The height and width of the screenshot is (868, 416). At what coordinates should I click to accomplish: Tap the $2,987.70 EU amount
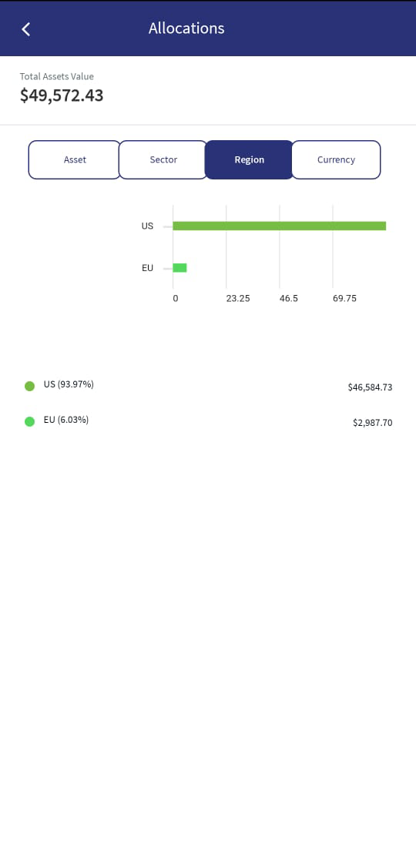pos(372,423)
